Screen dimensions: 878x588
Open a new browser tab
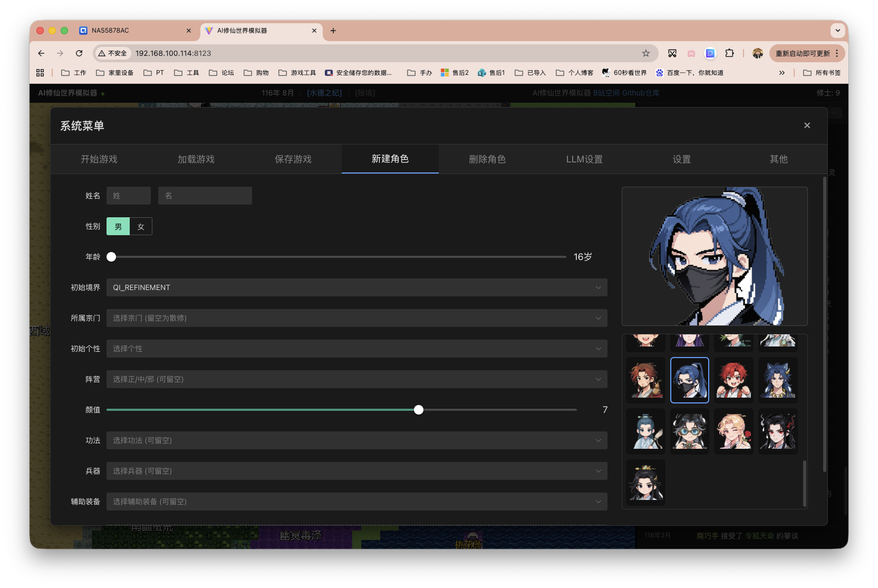tap(333, 31)
